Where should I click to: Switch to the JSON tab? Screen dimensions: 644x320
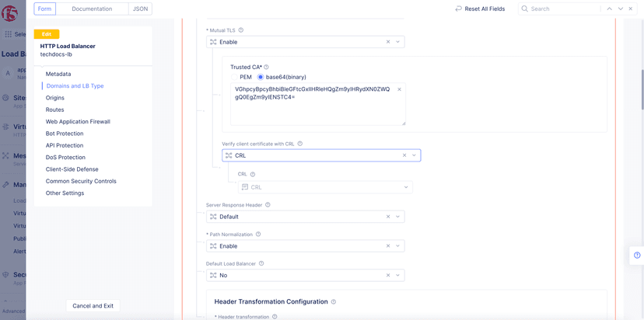point(140,9)
